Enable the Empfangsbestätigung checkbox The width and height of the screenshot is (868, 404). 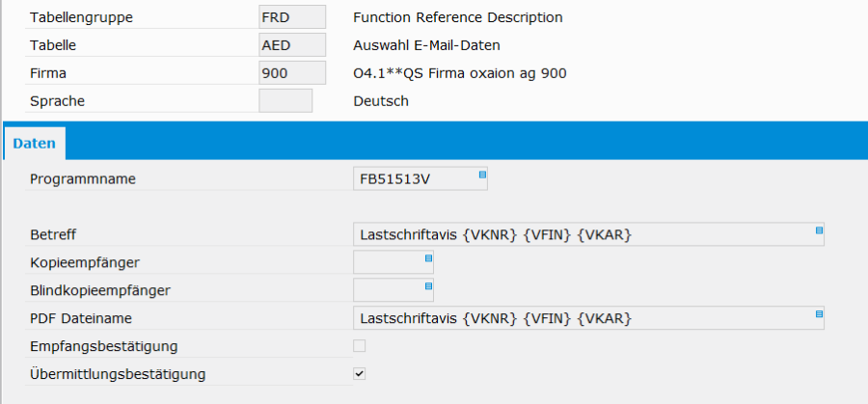360,346
